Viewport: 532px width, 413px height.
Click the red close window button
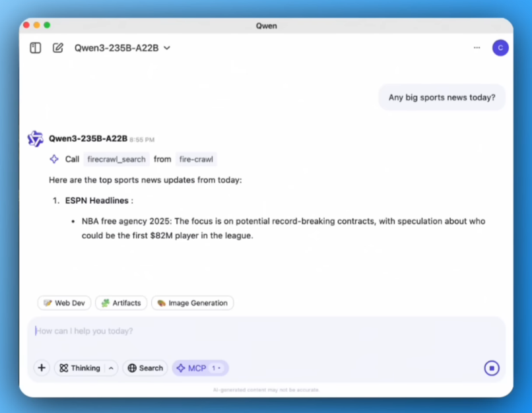click(26, 25)
